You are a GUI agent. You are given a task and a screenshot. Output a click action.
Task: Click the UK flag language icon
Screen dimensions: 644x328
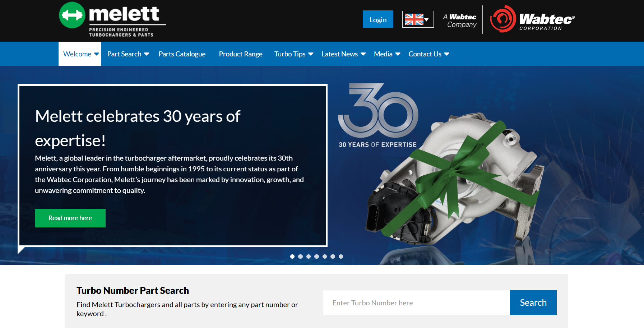[417, 19]
